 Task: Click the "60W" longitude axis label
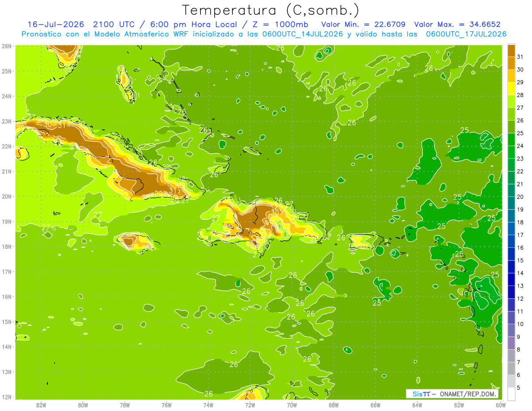pyautogui.click(x=501, y=405)
